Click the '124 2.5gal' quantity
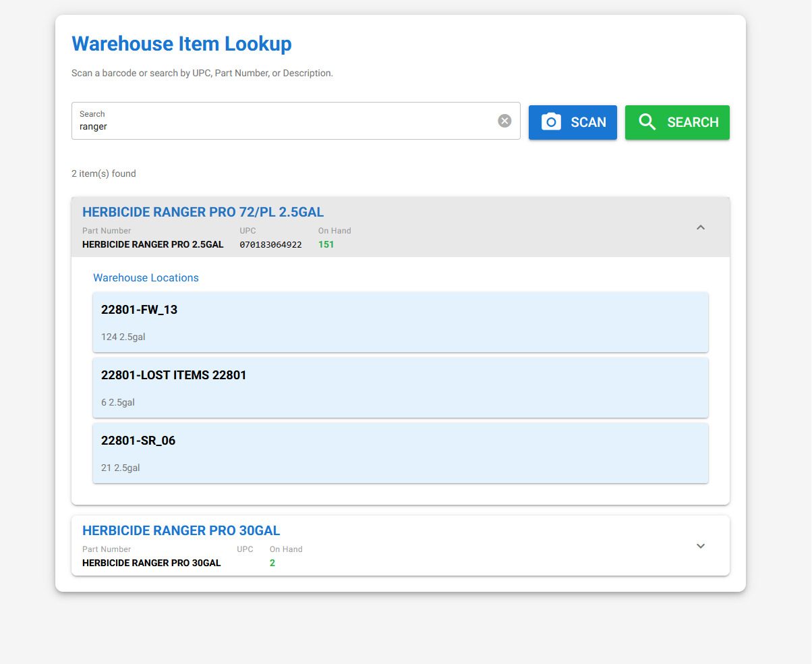This screenshot has height=664, width=812. tap(123, 337)
